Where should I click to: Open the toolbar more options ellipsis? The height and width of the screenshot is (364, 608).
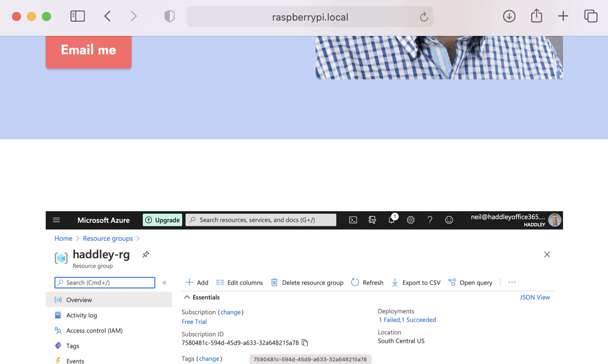(512, 282)
